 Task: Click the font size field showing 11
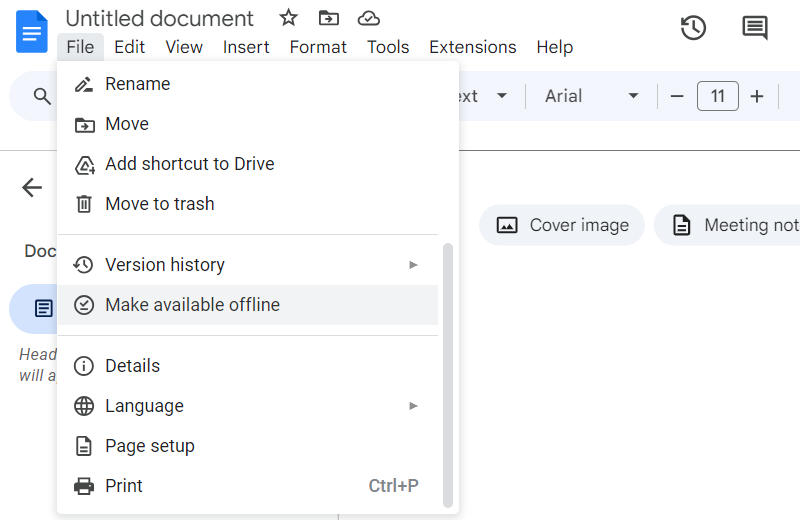pyautogui.click(x=717, y=96)
